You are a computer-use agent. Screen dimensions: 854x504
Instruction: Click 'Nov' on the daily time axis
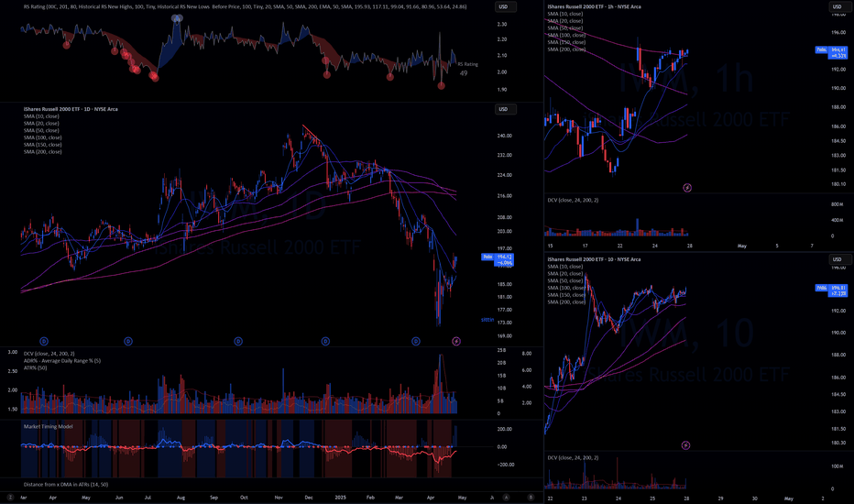click(x=279, y=498)
